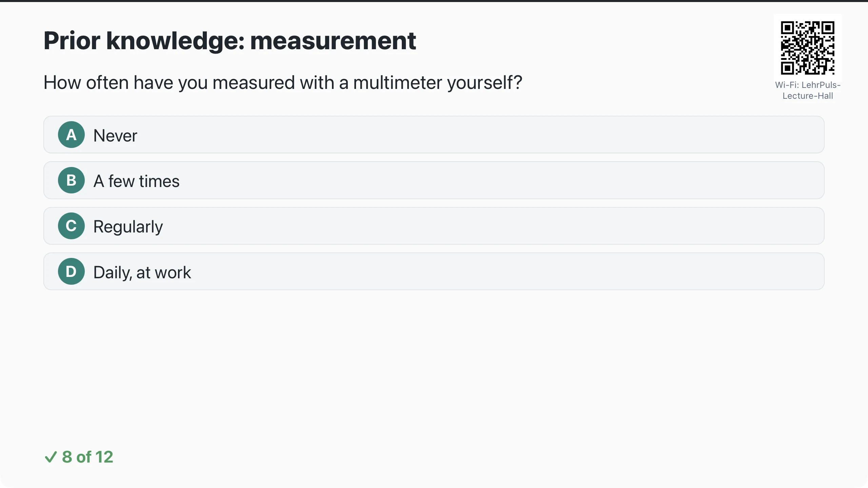The width and height of the screenshot is (868, 488).
Task: Choose the 'Regularly' answer option
Action: point(434,226)
